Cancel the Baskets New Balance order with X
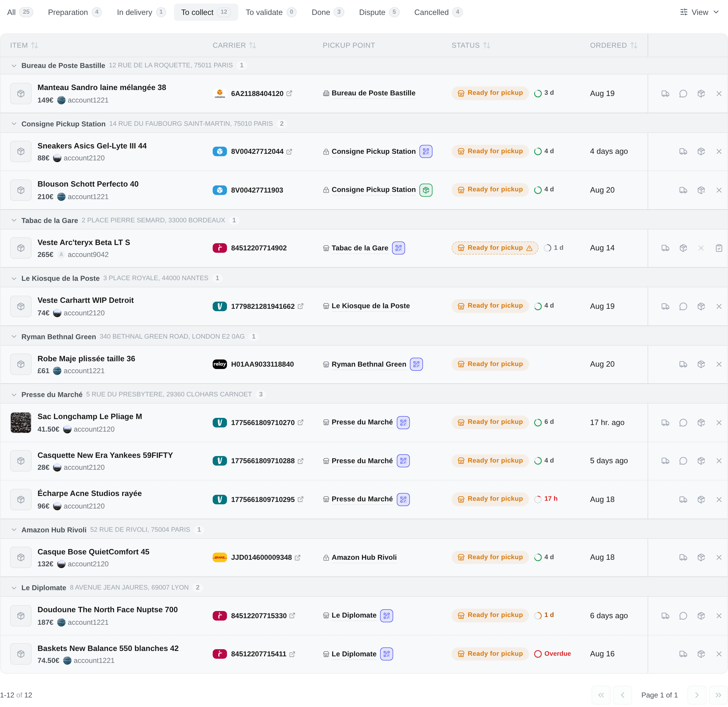Image resolution: width=728 pixels, height=707 pixels. (x=719, y=654)
